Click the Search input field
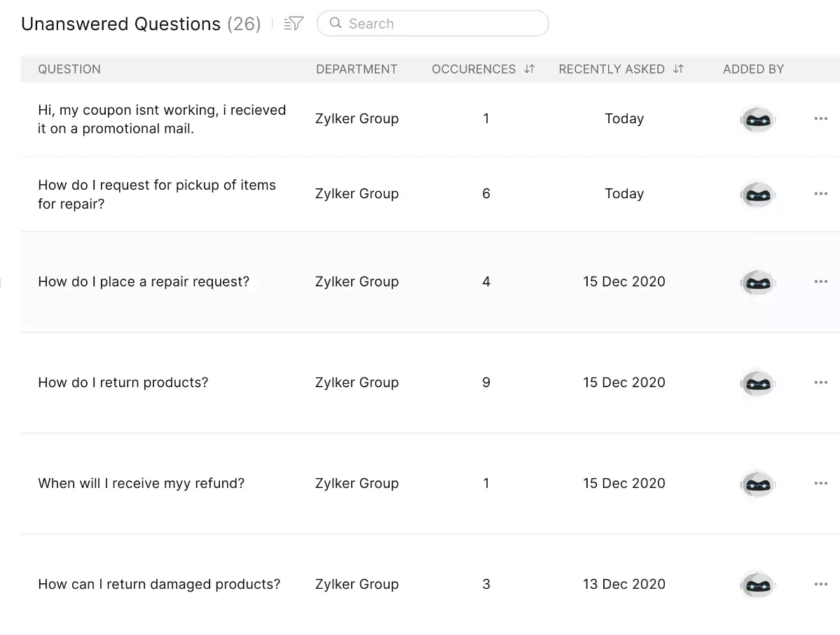 point(441,24)
